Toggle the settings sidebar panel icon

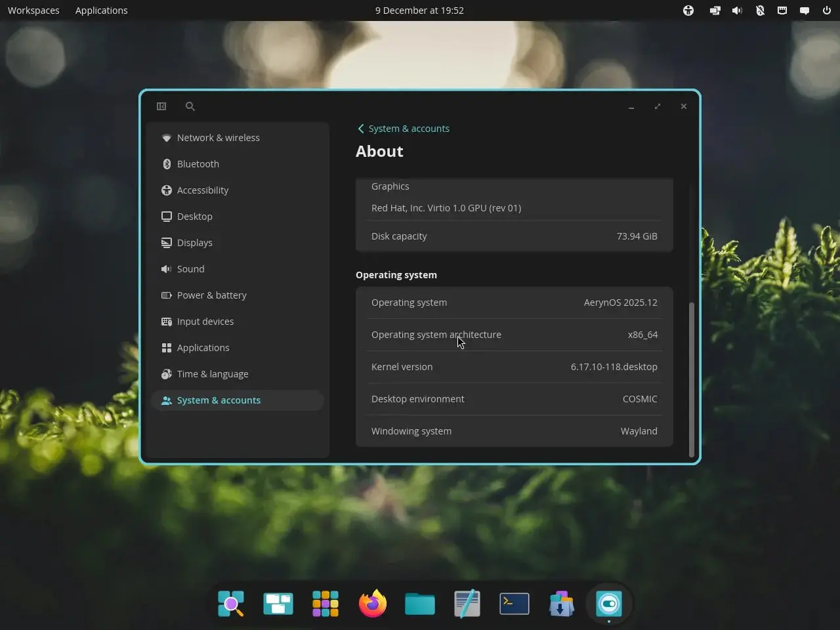[x=161, y=106]
